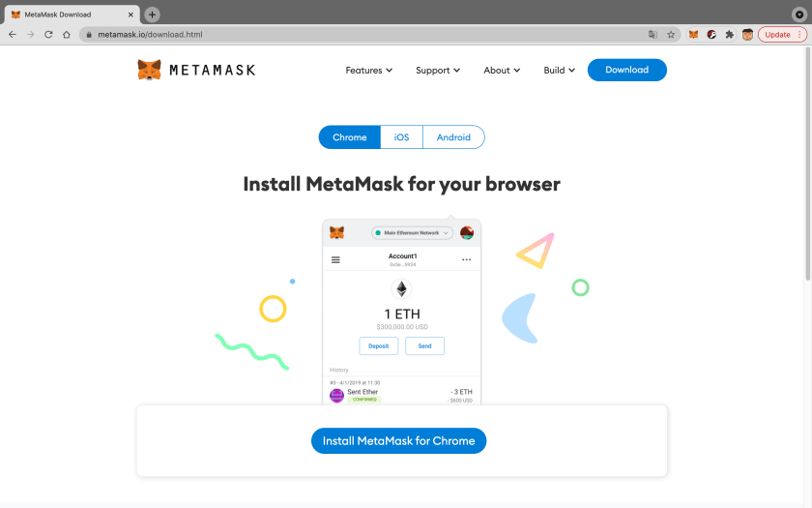Switch to the Android platform option

point(453,137)
